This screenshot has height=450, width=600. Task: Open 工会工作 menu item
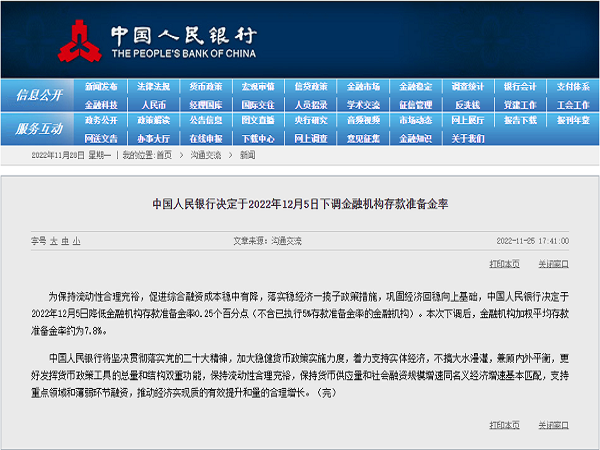click(x=573, y=105)
